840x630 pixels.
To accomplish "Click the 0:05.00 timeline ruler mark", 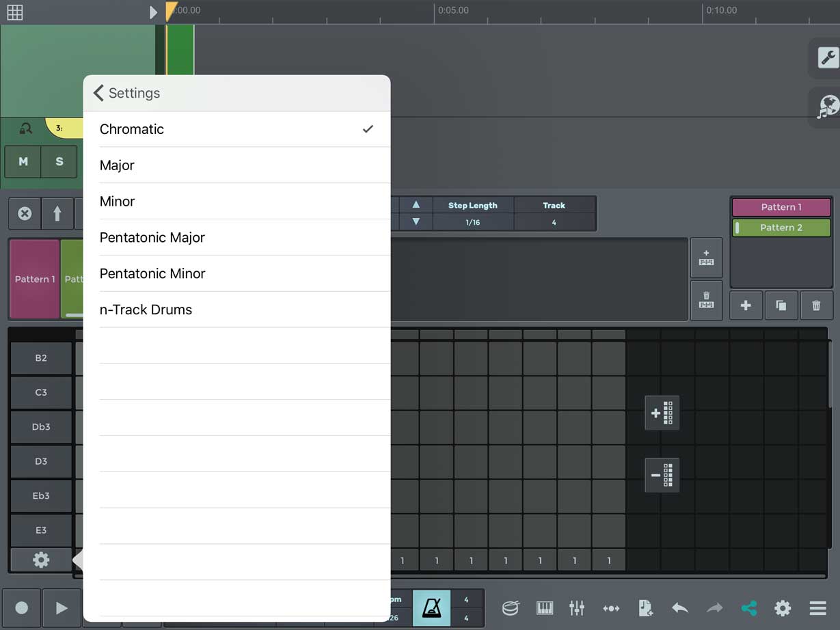I will tap(454, 10).
